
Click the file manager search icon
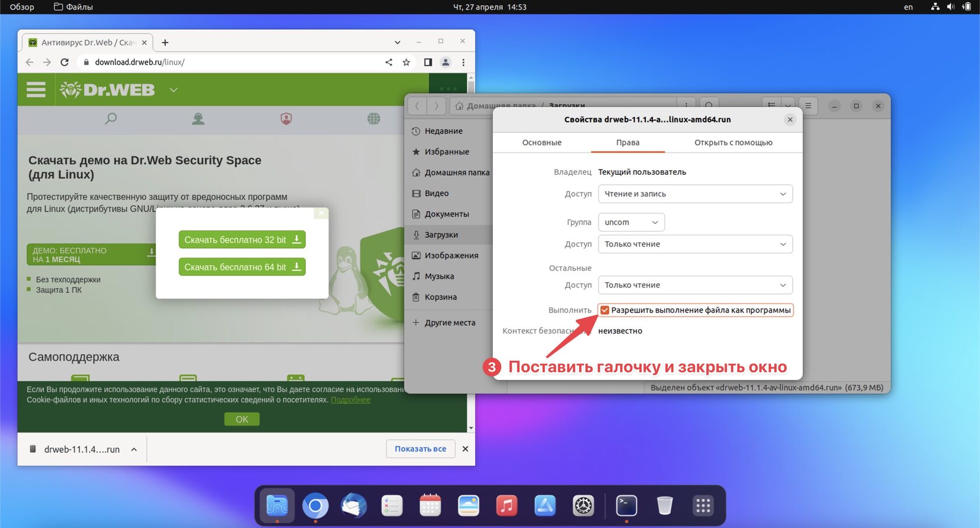point(709,105)
